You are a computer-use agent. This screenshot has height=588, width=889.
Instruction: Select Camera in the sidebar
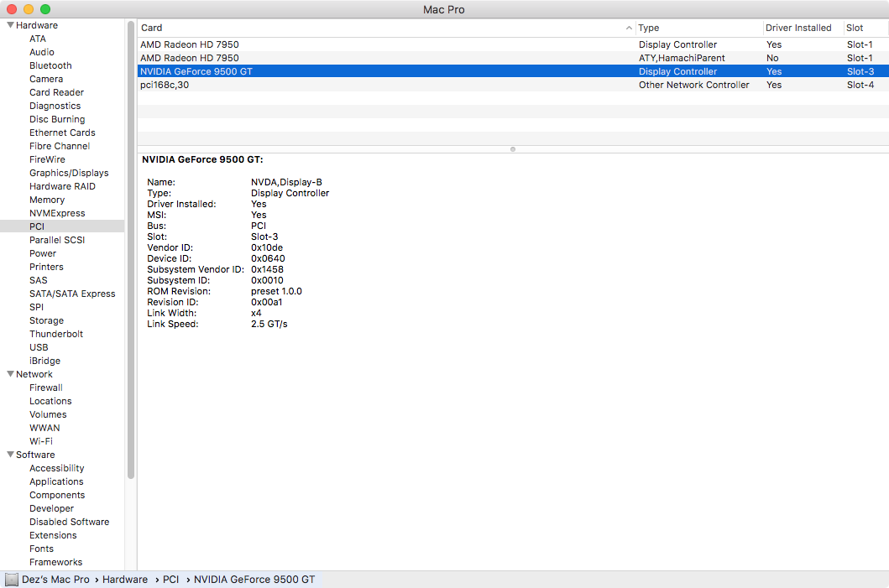point(46,80)
